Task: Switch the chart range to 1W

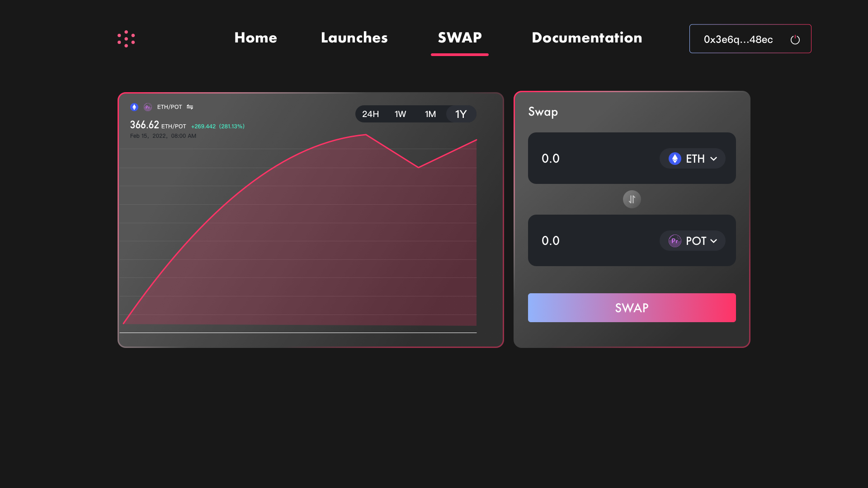Action: coord(400,114)
